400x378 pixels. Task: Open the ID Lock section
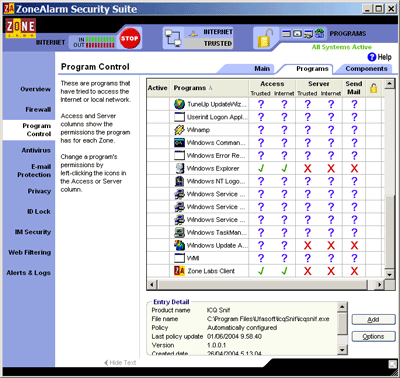tap(39, 212)
